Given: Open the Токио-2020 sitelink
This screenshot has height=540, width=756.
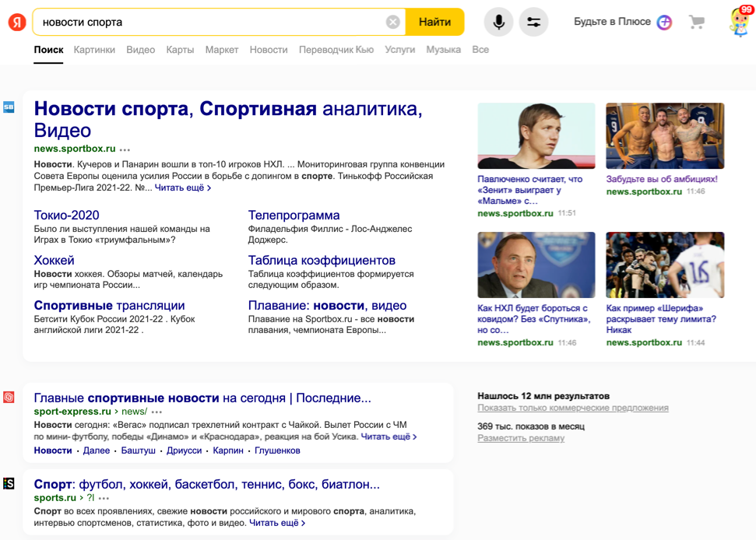Looking at the screenshot, I should click(x=66, y=216).
